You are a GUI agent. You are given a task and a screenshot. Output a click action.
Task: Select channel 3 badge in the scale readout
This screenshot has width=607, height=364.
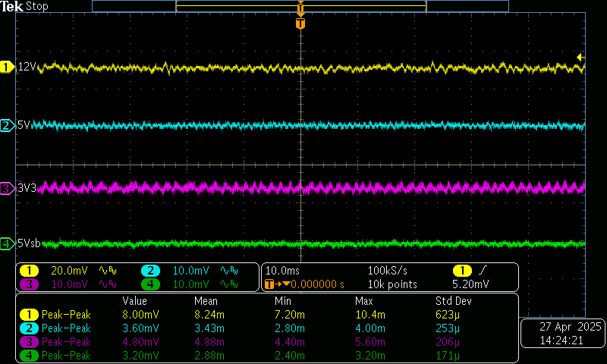coord(29,284)
